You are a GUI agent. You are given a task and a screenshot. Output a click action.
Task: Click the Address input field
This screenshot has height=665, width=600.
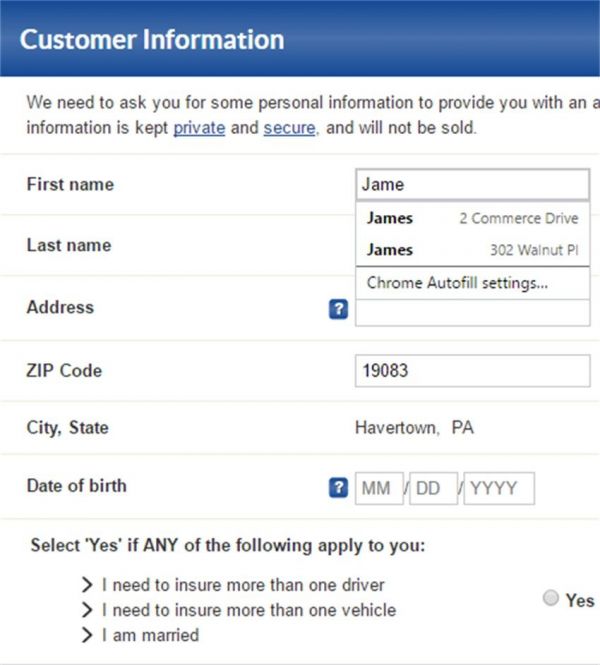(x=472, y=313)
